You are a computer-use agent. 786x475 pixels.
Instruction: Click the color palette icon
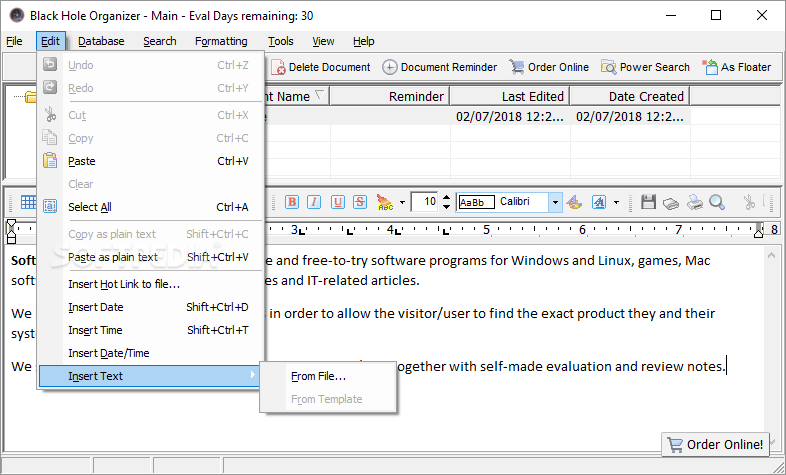(574, 202)
